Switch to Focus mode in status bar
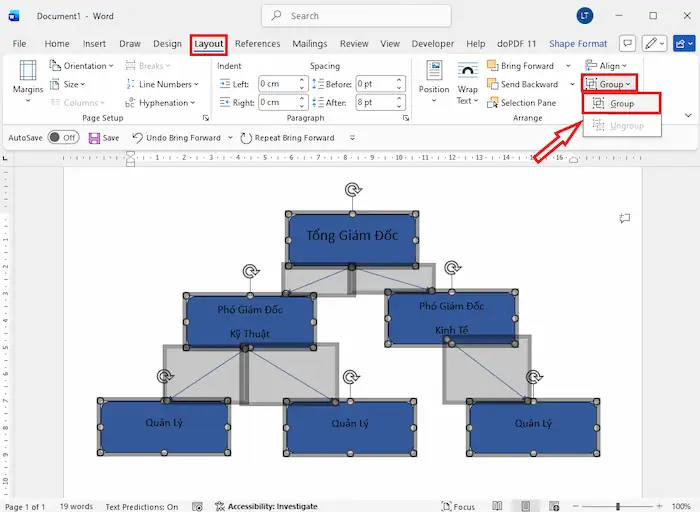The image size is (700, 512). coord(456,506)
